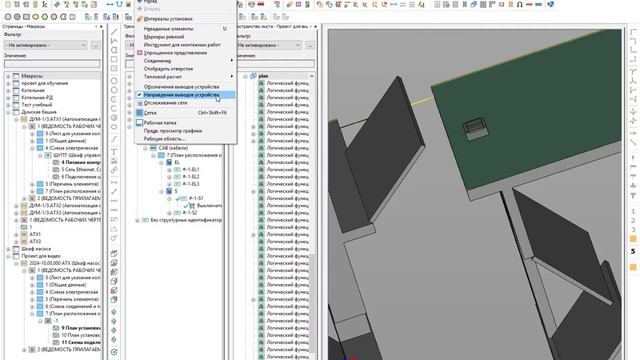Click value input field in layout space panel
The width and height of the screenshot is (640, 360).
(276, 64)
